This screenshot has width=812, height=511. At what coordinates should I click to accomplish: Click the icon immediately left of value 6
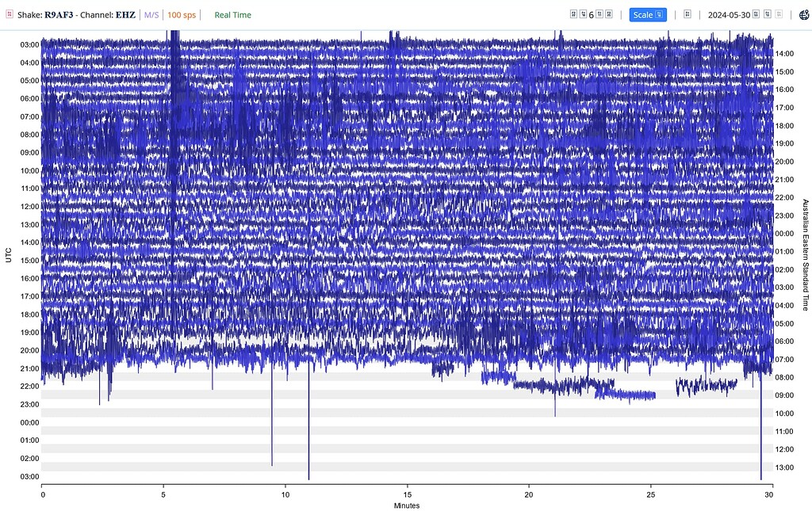tap(583, 14)
